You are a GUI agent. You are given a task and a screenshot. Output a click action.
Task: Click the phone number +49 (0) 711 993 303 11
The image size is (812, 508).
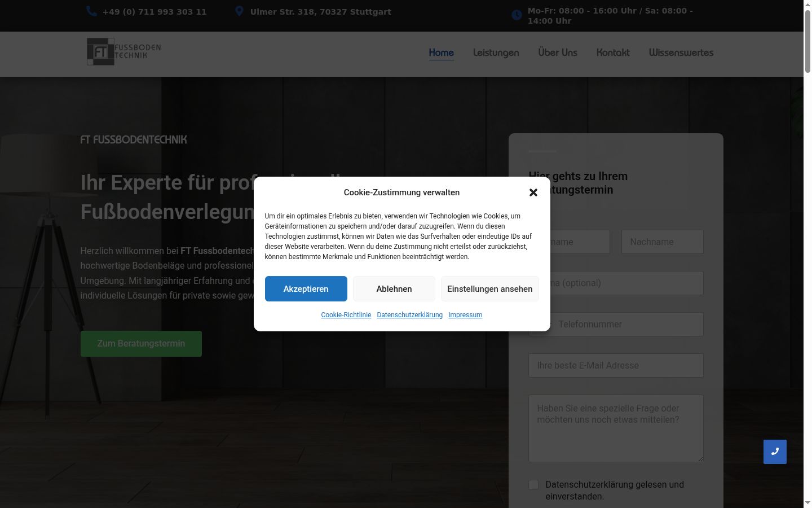click(x=155, y=12)
